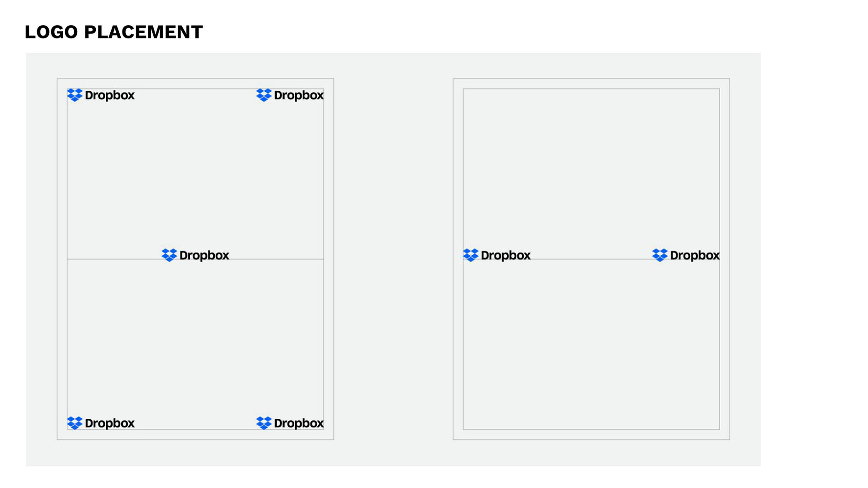Click the empty upper half of left page

click(x=195, y=172)
